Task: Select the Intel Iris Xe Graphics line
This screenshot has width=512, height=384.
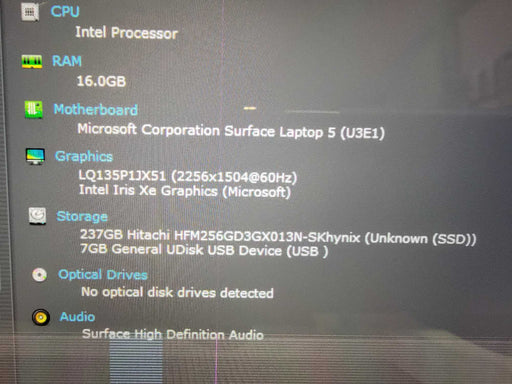Action: 185,191
